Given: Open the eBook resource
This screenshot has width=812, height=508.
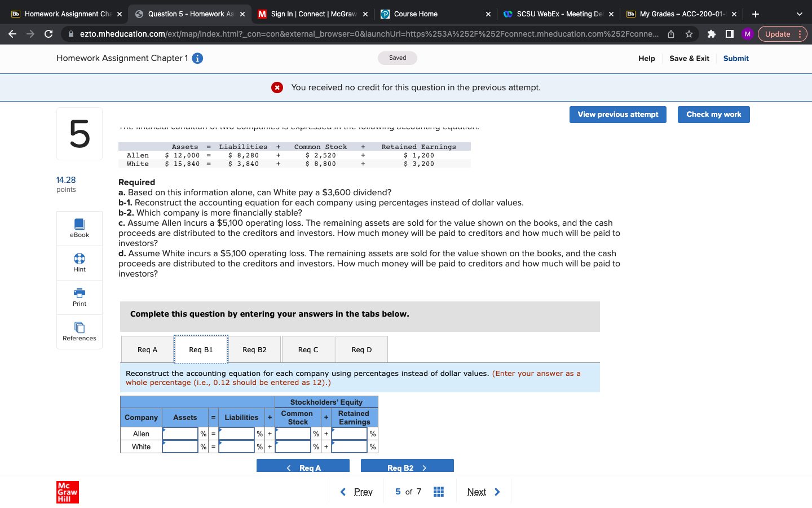Looking at the screenshot, I should click(80, 228).
